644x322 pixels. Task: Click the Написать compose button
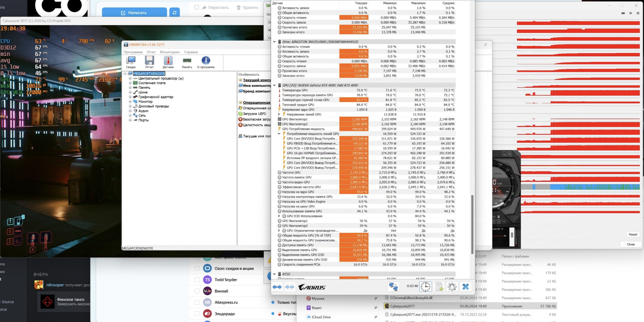(x=134, y=13)
